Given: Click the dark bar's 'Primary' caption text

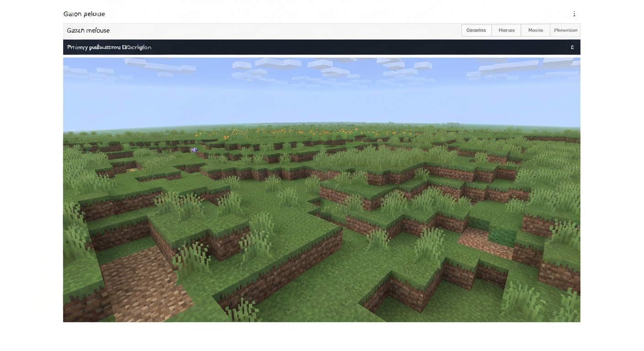Looking at the screenshot, I should pos(109,47).
